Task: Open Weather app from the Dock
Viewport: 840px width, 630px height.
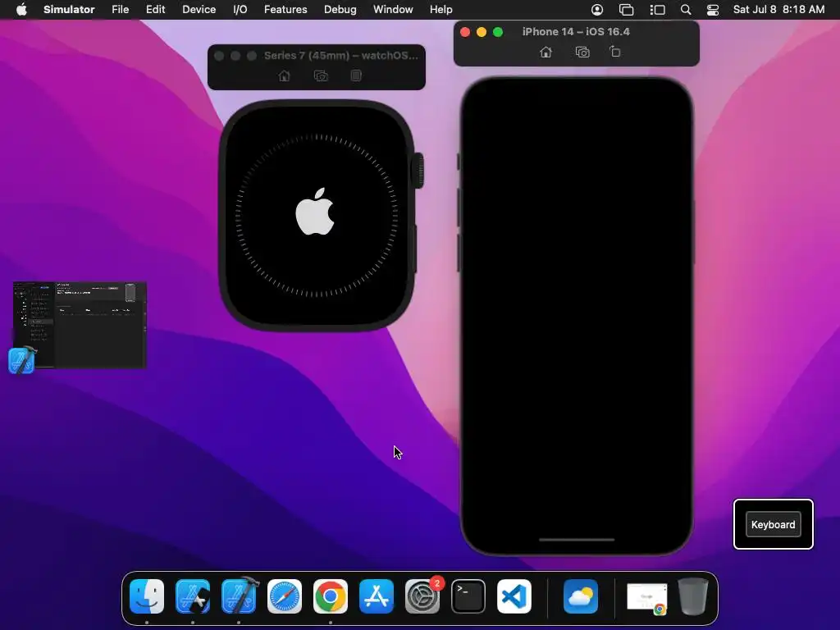Action: pyautogui.click(x=581, y=596)
